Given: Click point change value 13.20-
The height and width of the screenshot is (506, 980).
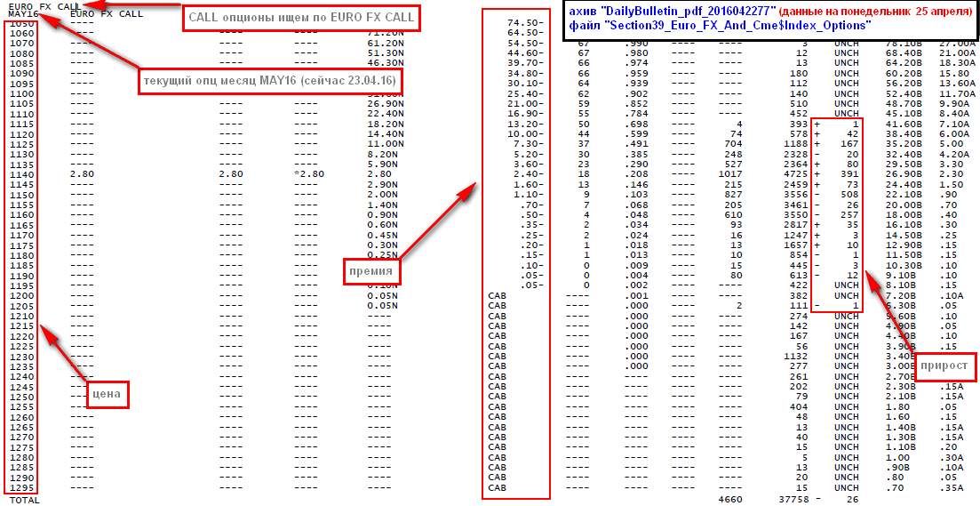Looking at the screenshot, I should 527,124.
